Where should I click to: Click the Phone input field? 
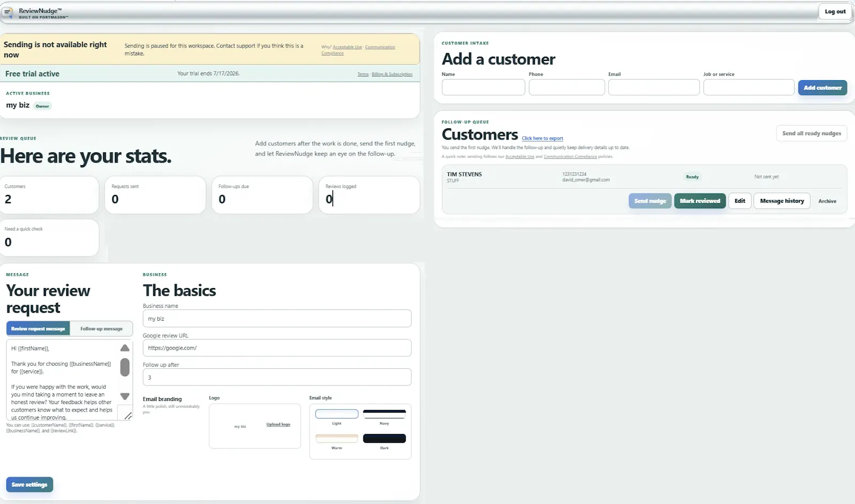pos(566,87)
